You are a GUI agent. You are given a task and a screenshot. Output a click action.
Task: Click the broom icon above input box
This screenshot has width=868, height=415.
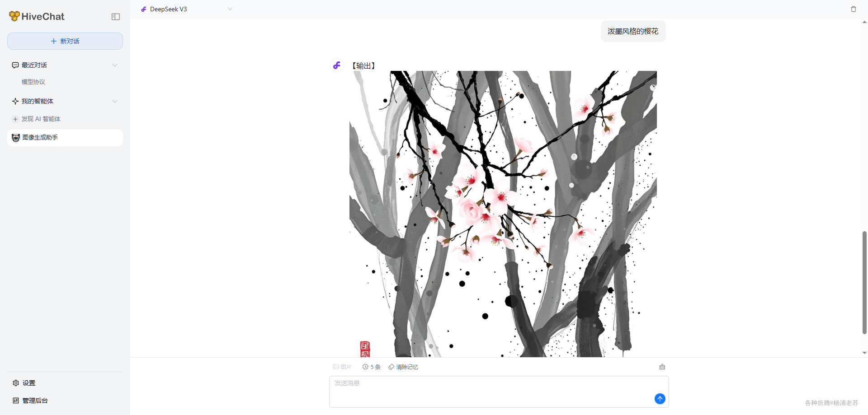click(662, 367)
